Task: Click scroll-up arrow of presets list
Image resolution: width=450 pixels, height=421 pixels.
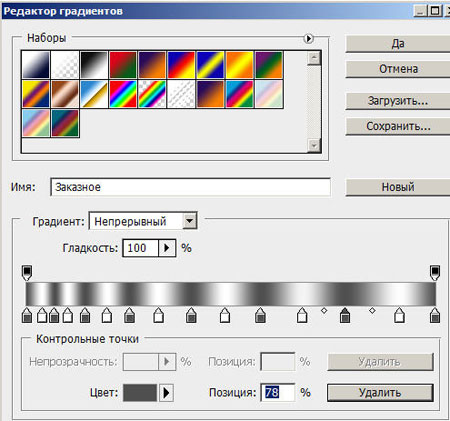Action: [314, 58]
